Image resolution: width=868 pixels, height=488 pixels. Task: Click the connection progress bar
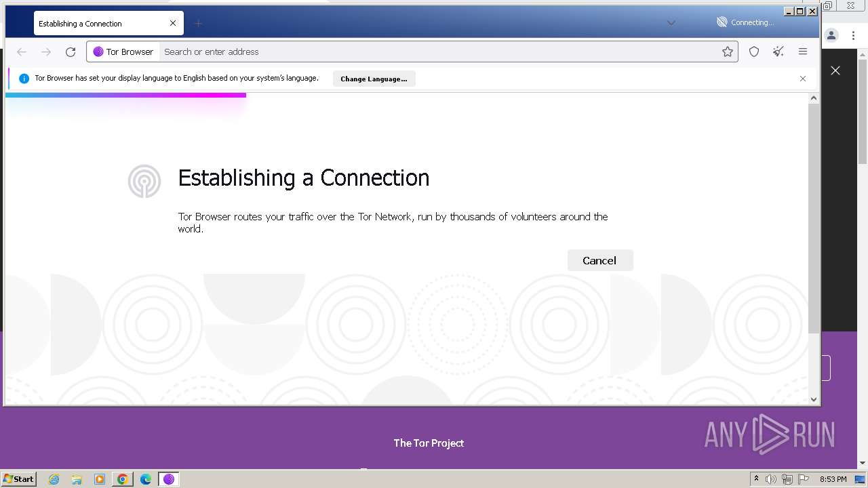[x=125, y=96]
